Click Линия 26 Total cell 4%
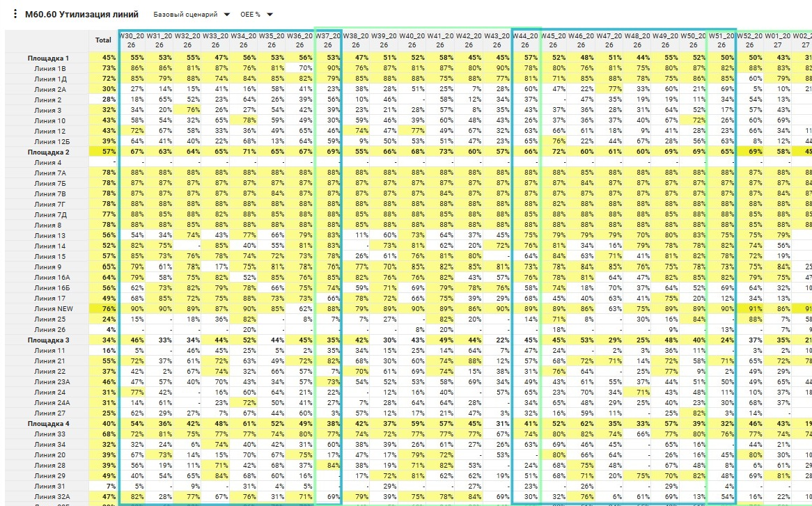The height and width of the screenshot is (506, 812). point(103,330)
